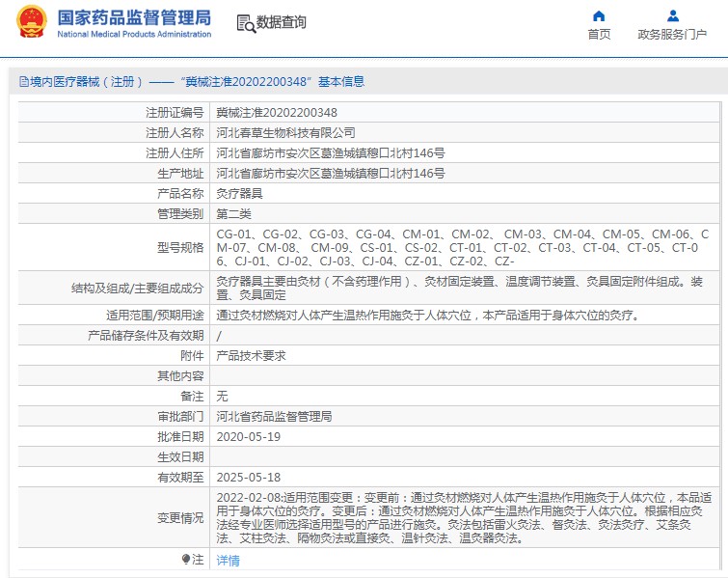The height and width of the screenshot is (578, 728).
Task: Click the 变更情况 label
Action: point(180,517)
